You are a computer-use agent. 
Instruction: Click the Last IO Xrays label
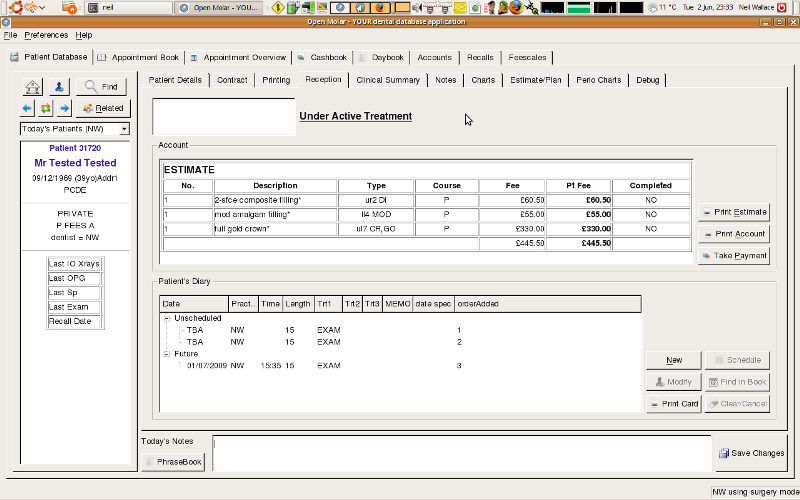tap(74, 264)
